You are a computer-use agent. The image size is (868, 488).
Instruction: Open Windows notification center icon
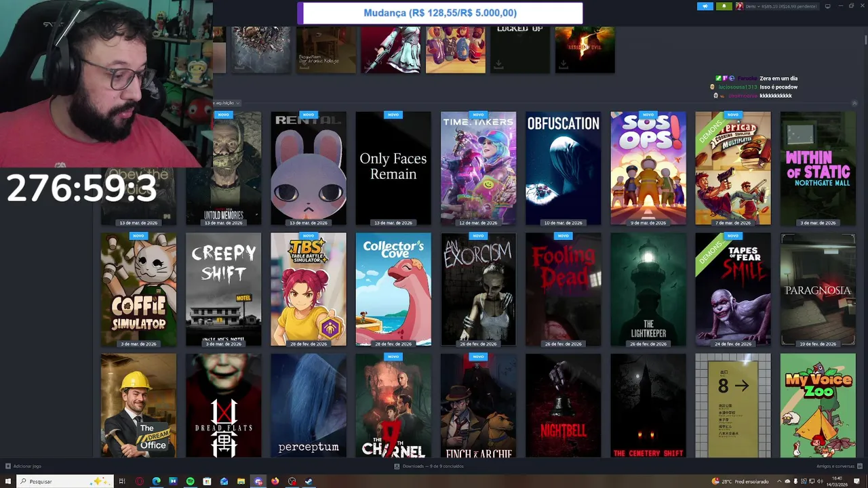857,481
